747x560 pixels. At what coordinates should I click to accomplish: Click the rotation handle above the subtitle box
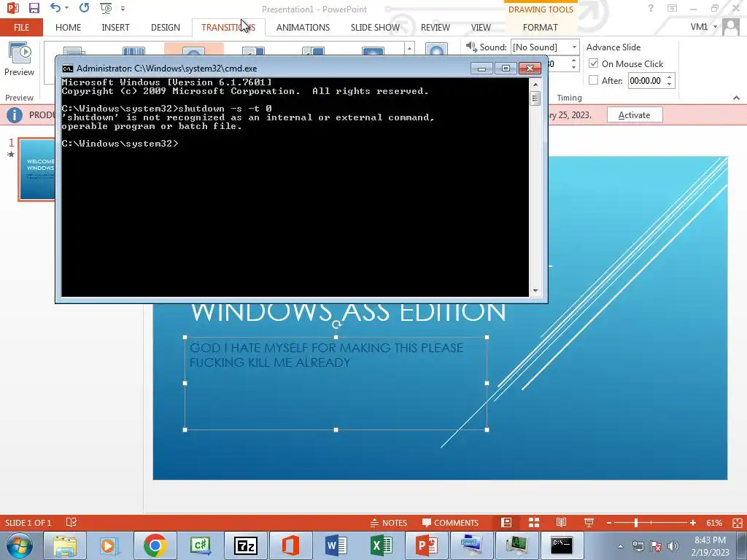[x=336, y=324]
